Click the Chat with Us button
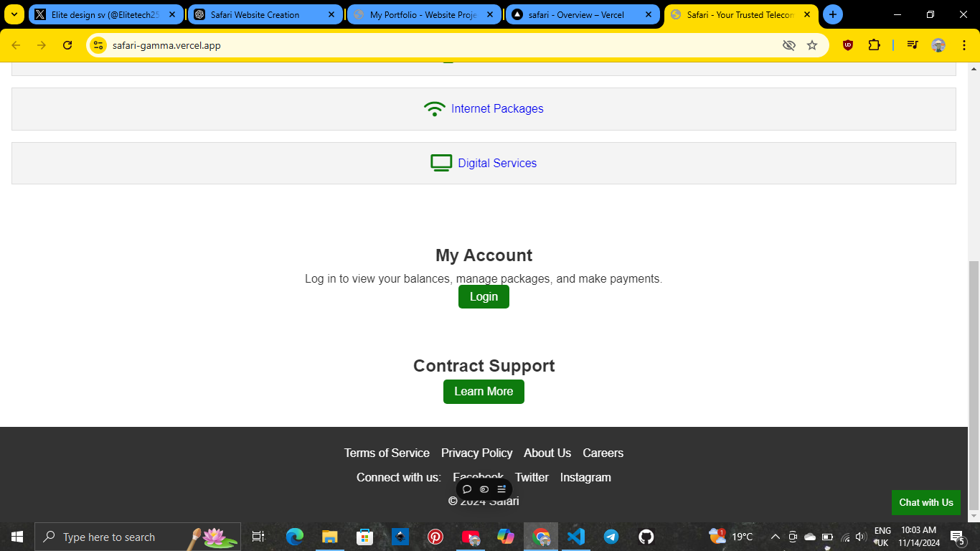 925,502
